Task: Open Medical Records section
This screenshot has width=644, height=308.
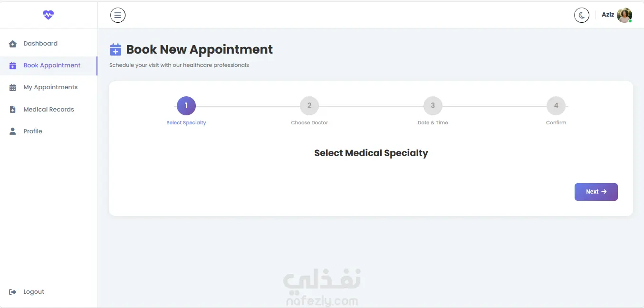Action: 48,110
